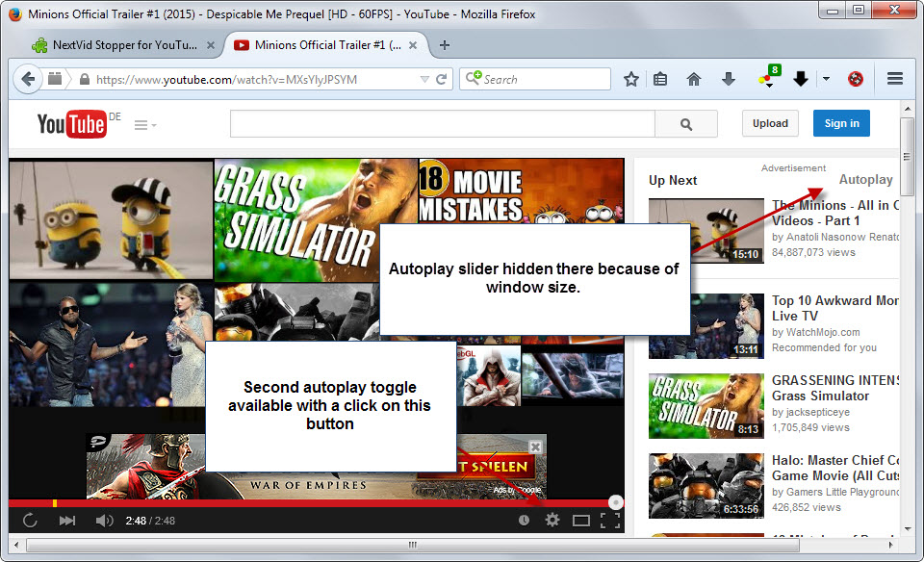Open player settings gear icon
The image size is (924, 562).
[552, 521]
